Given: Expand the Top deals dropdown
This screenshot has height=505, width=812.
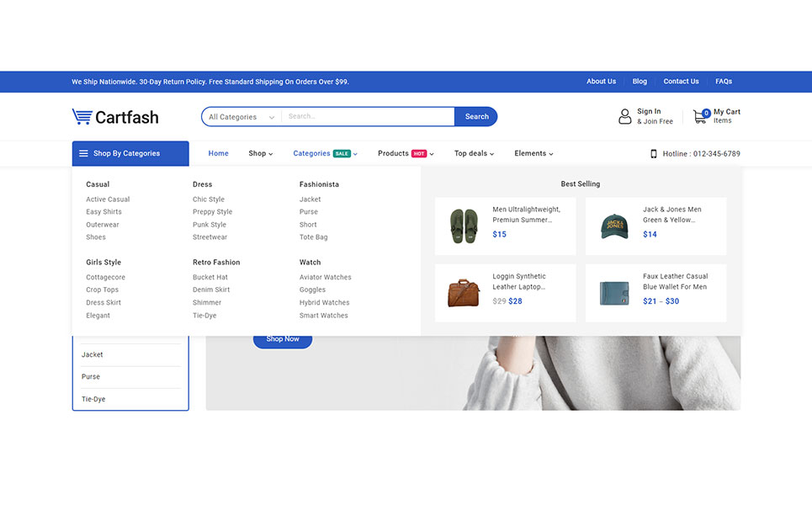Looking at the screenshot, I should coord(474,153).
